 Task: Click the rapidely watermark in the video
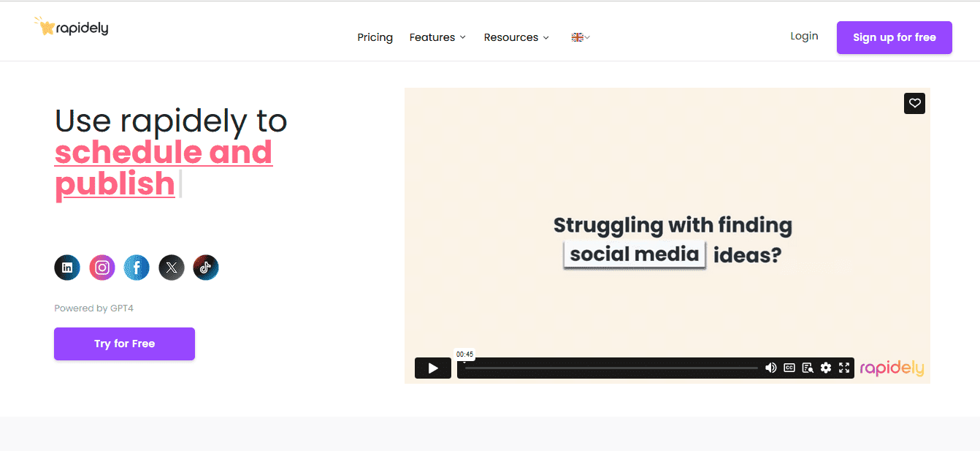[892, 368]
